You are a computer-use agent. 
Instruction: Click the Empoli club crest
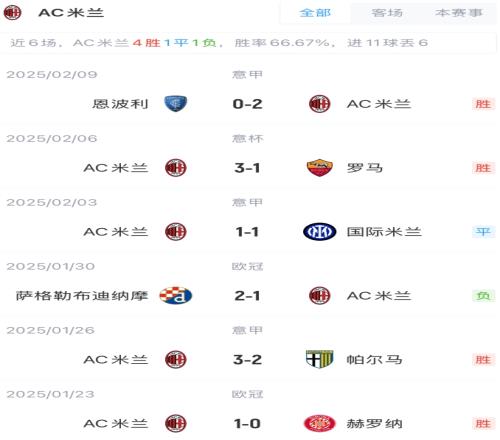click(176, 104)
